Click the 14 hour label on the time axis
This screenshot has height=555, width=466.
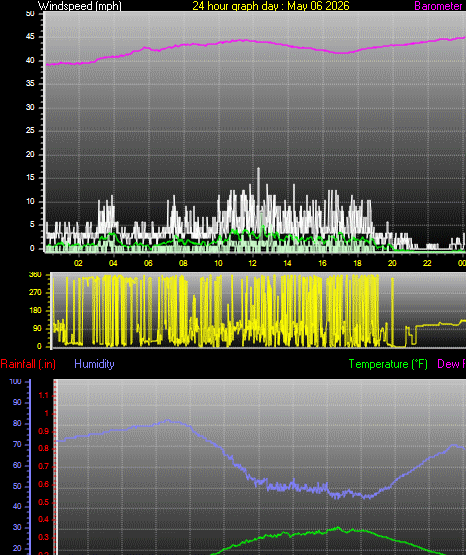coord(287,263)
